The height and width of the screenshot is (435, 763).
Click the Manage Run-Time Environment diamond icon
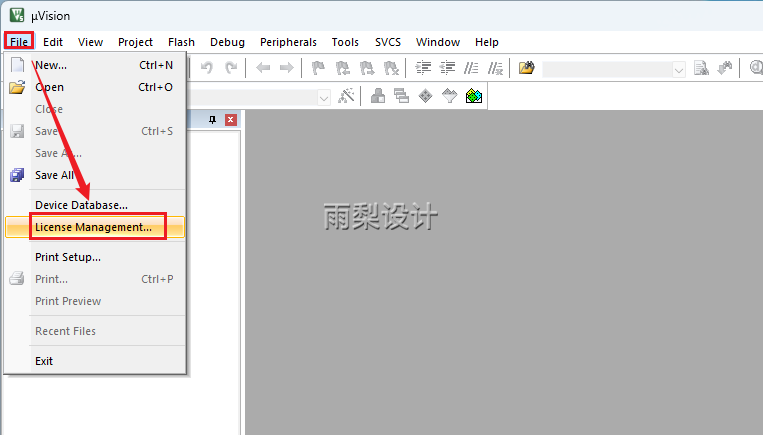[425, 96]
